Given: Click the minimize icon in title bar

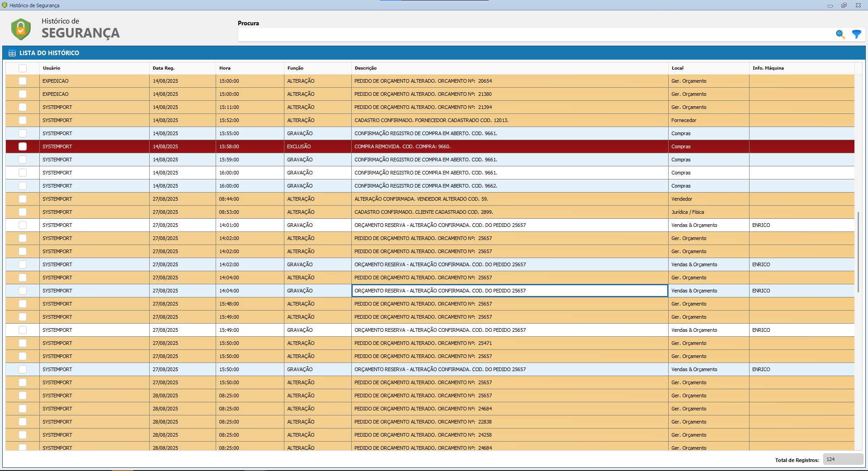Looking at the screenshot, I should pos(830,5).
